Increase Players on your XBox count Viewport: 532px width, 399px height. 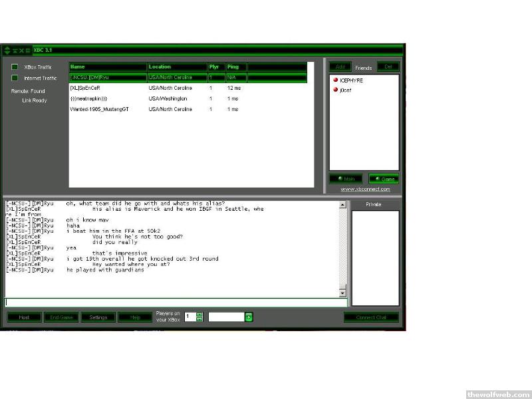click(x=199, y=315)
